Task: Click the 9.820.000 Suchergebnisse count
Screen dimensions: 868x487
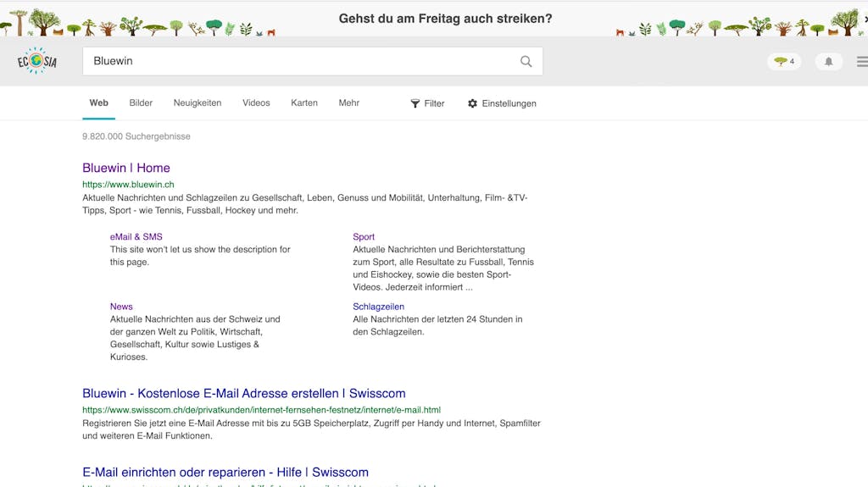Action: click(136, 136)
